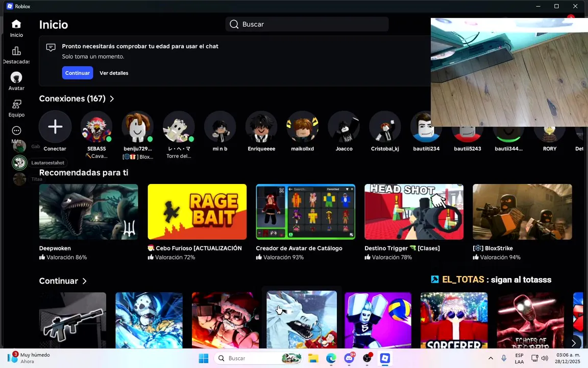The height and width of the screenshot is (368, 588).
Task: Open the Más three-dots sidebar icon
Action: [16, 131]
